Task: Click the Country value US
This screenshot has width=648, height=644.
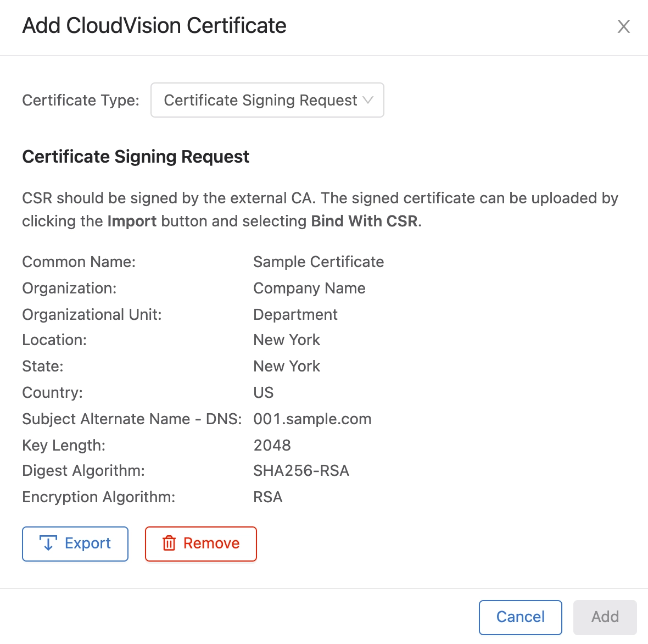Action: (263, 393)
